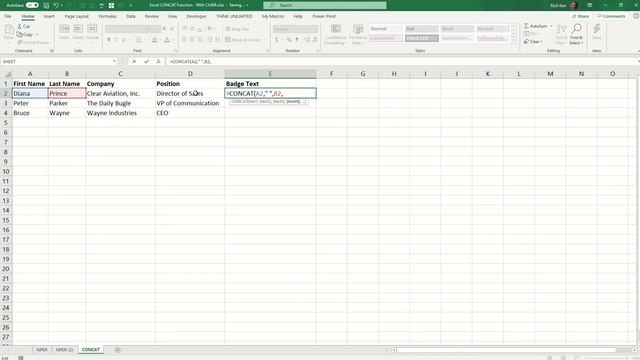Open the My Macros tab
The height and width of the screenshot is (360, 640).
click(x=273, y=16)
